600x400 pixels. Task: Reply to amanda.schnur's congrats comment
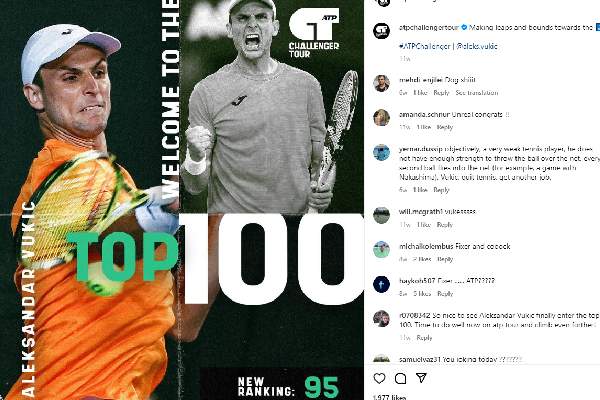[x=445, y=127]
